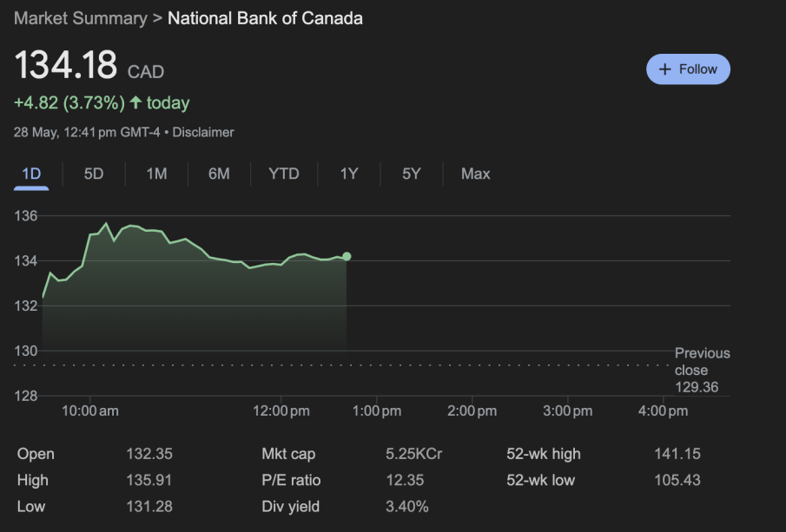
Task: Switch to the 5D time range tab
Action: 94,174
